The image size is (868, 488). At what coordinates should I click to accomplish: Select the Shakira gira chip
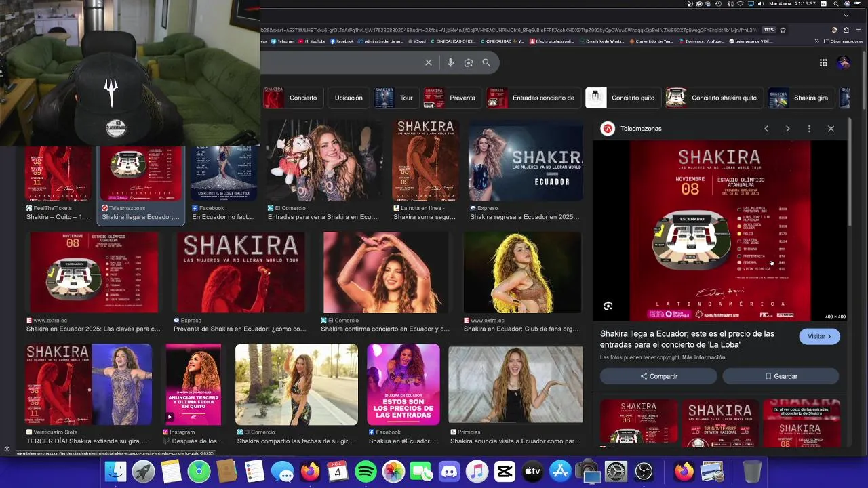click(x=801, y=98)
